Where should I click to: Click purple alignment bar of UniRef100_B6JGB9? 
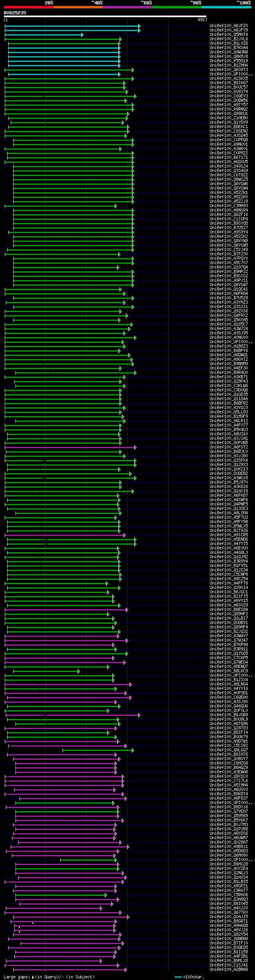73,715
